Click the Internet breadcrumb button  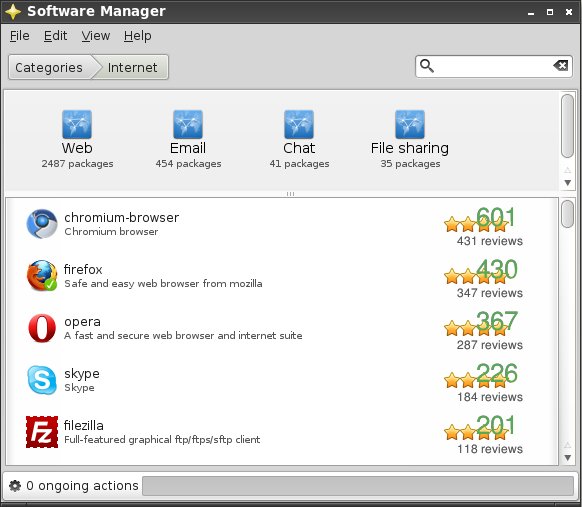132,67
